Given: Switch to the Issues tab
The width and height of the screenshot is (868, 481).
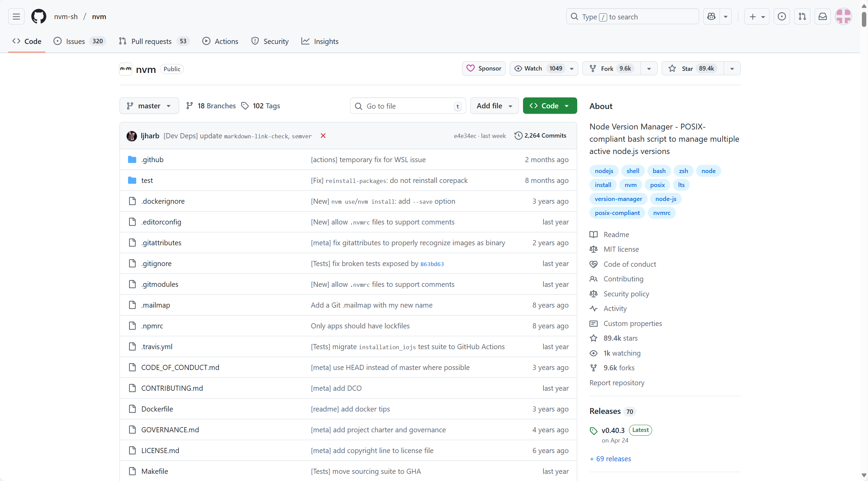Looking at the screenshot, I should (x=75, y=41).
